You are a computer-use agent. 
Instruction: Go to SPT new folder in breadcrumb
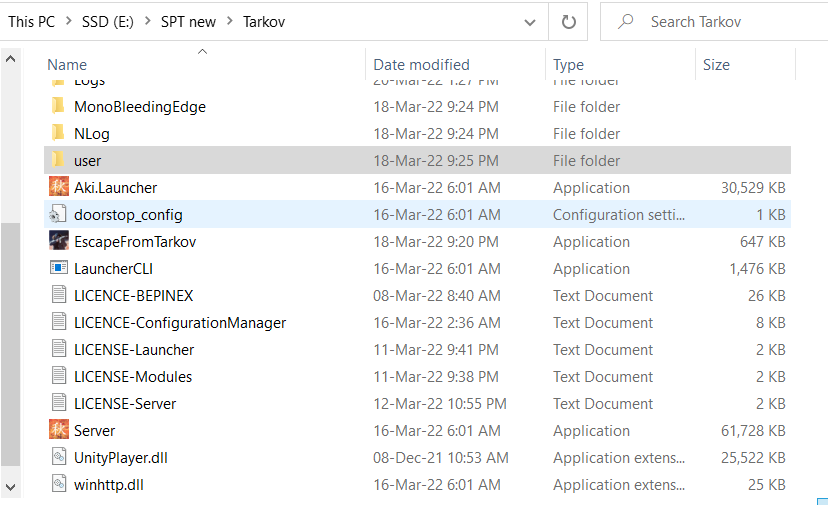188,22
